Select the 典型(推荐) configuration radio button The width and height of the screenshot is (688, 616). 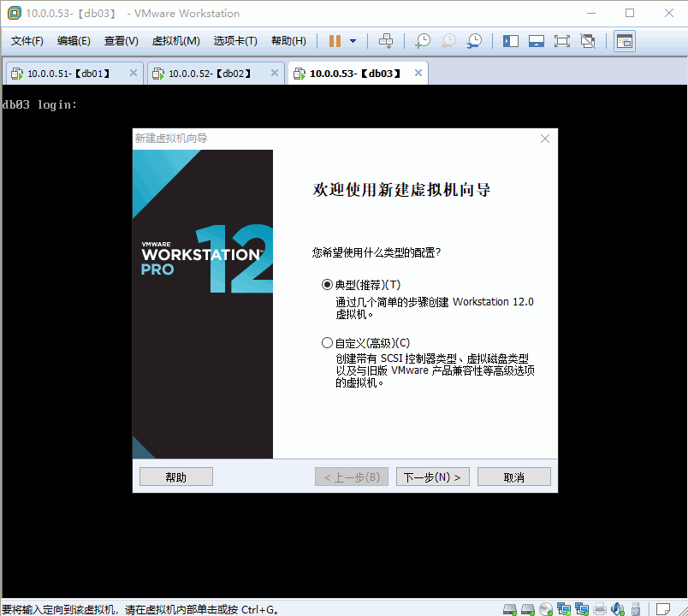pos(327,284)
